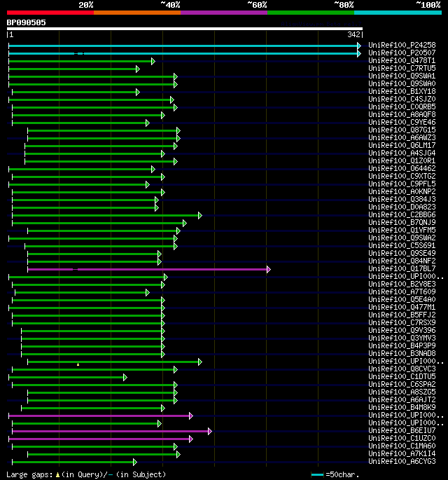Click label UniRef100_Q6LM17

tap(402, 145)
